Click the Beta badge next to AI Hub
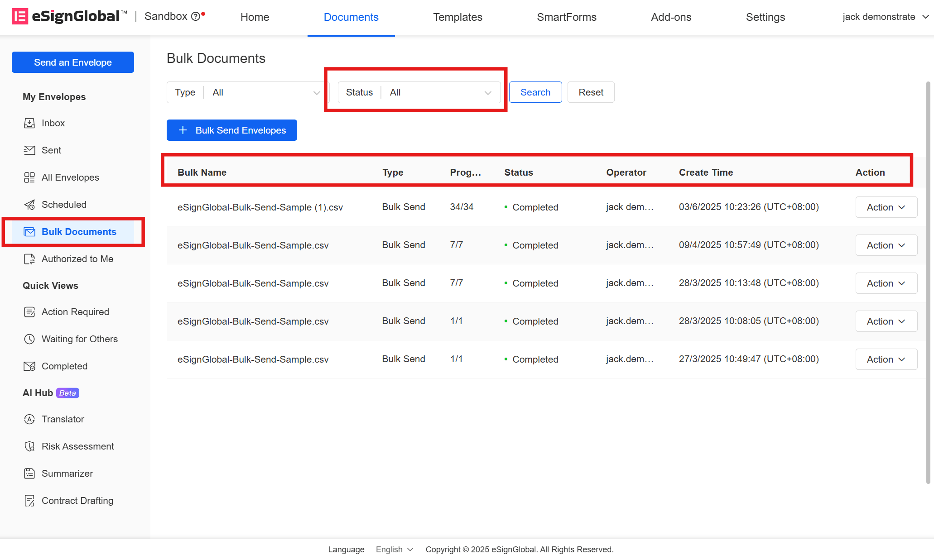 coord(67,393)
